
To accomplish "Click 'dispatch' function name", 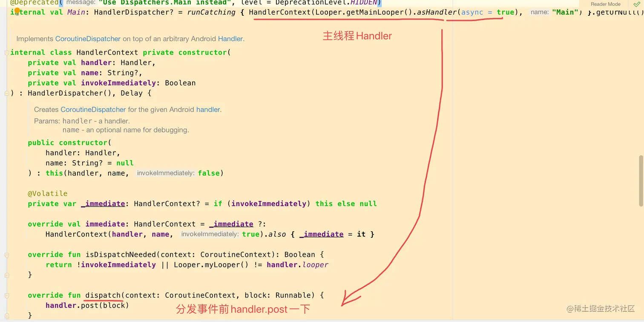I will point(103,296).
